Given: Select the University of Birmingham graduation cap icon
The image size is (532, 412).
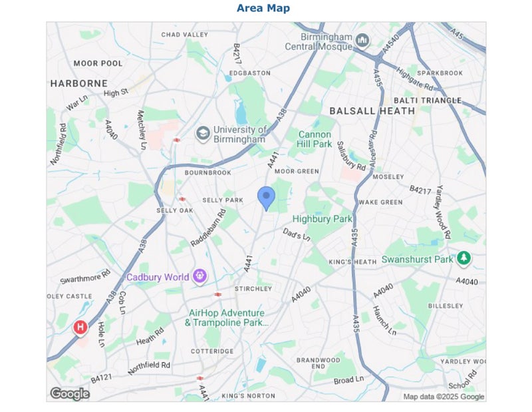Looking at the screenshot, I should click(x=203, y=134).
